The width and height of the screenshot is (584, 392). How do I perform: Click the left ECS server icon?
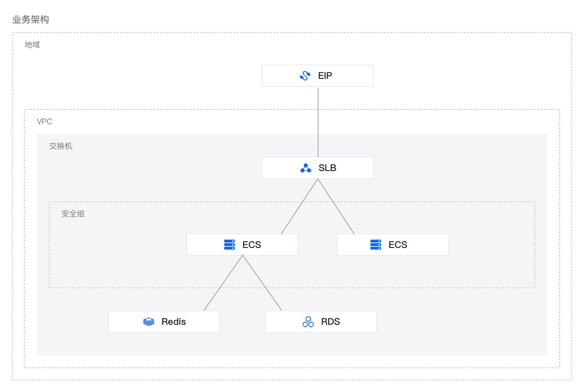(x=229, y=245)
